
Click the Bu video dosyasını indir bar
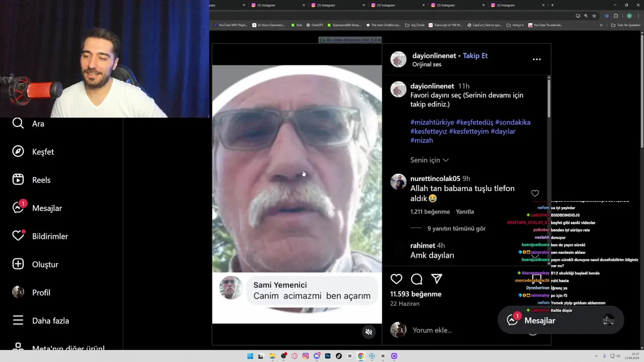pos(347,40)
